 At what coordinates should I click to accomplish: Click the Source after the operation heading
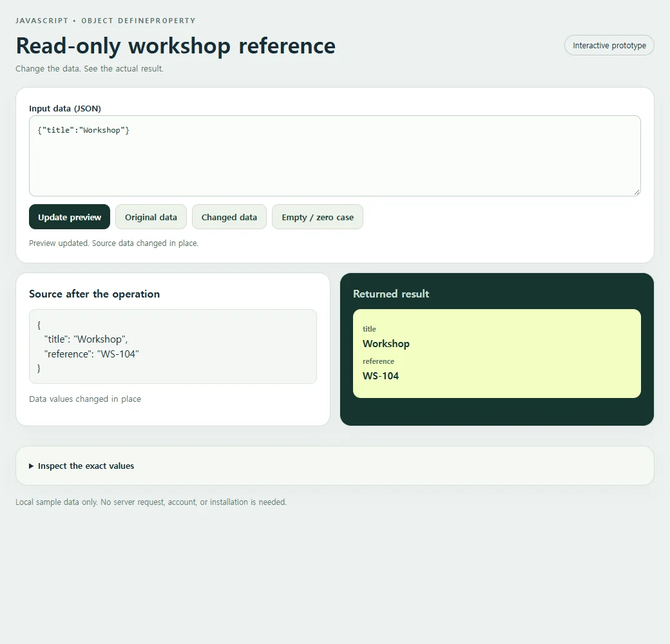[95, 294]
